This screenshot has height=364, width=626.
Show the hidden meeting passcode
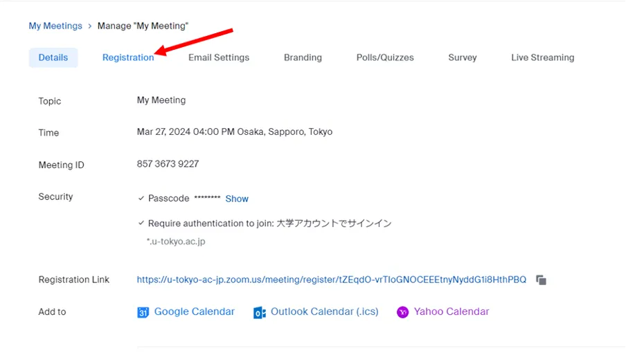[237, 199]
